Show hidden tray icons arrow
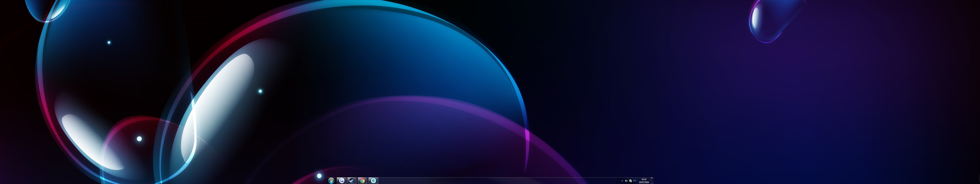Viewport: 980px width, 184px height. pyautogui.click(x=622, y=181)
